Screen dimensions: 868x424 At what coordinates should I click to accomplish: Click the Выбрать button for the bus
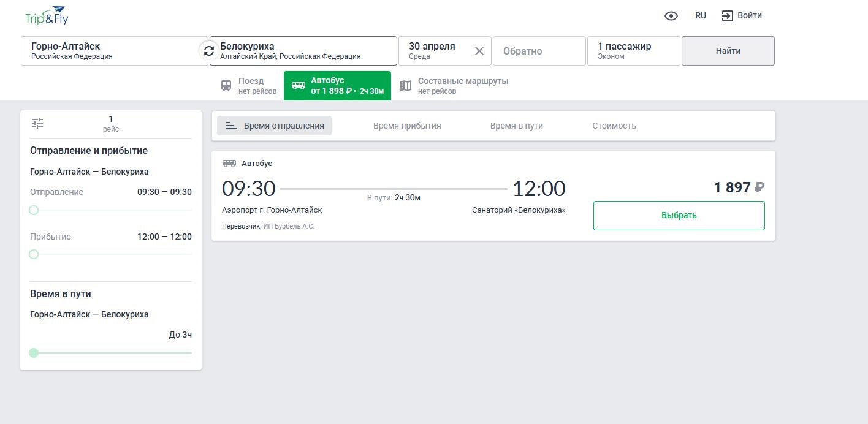[679, 216]
